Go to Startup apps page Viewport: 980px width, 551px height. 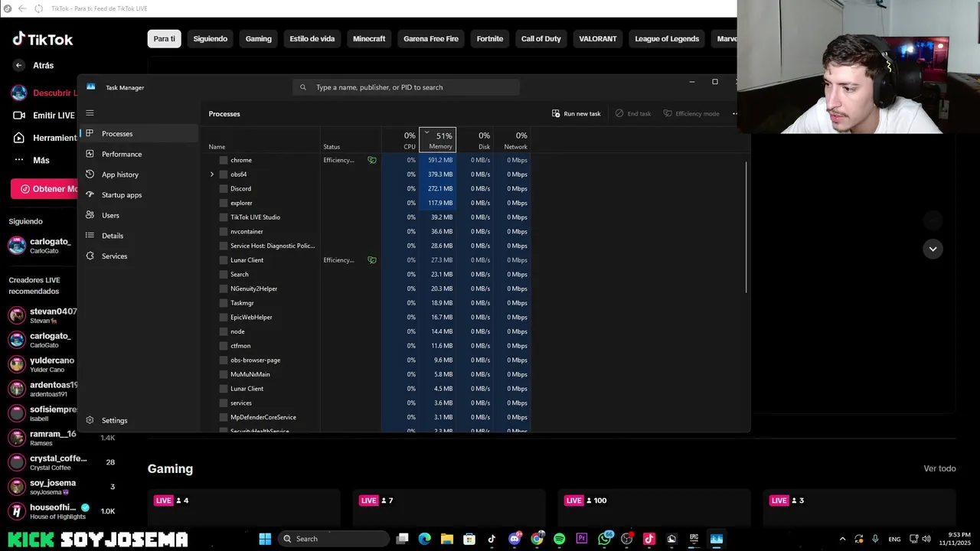point(139,194)
